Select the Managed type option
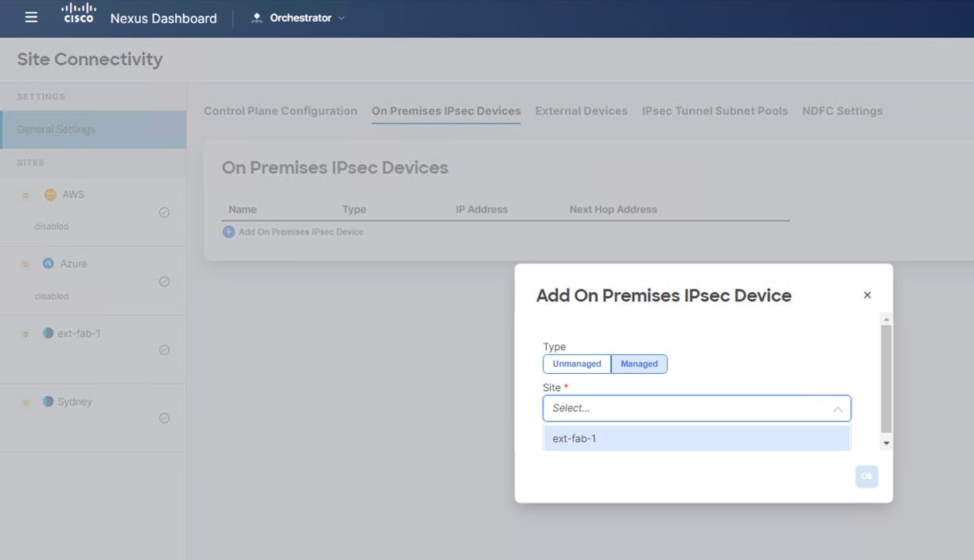Viewport: 974px width, 560px height. [639, 364]
